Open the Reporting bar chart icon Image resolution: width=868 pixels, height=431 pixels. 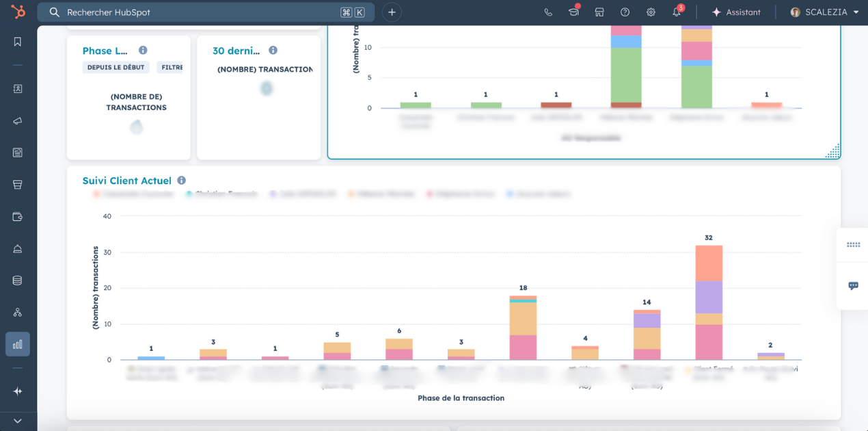coord(18,344)
